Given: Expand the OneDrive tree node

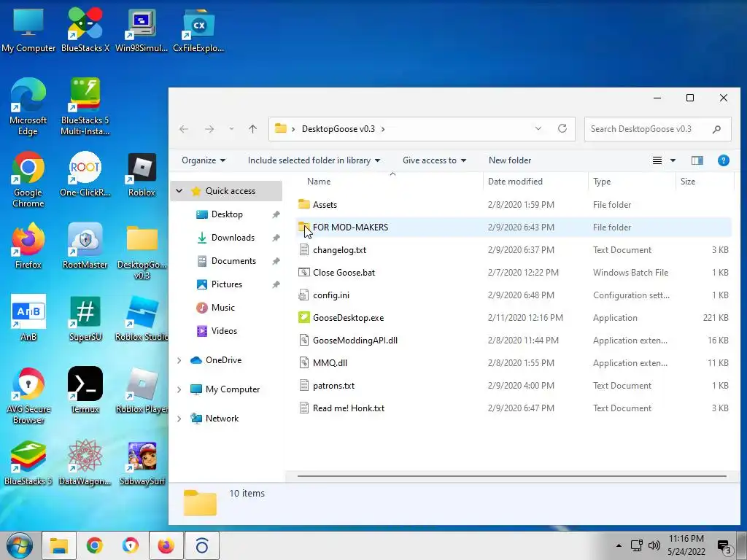Looking at the screenshot, I should (179, 360).
